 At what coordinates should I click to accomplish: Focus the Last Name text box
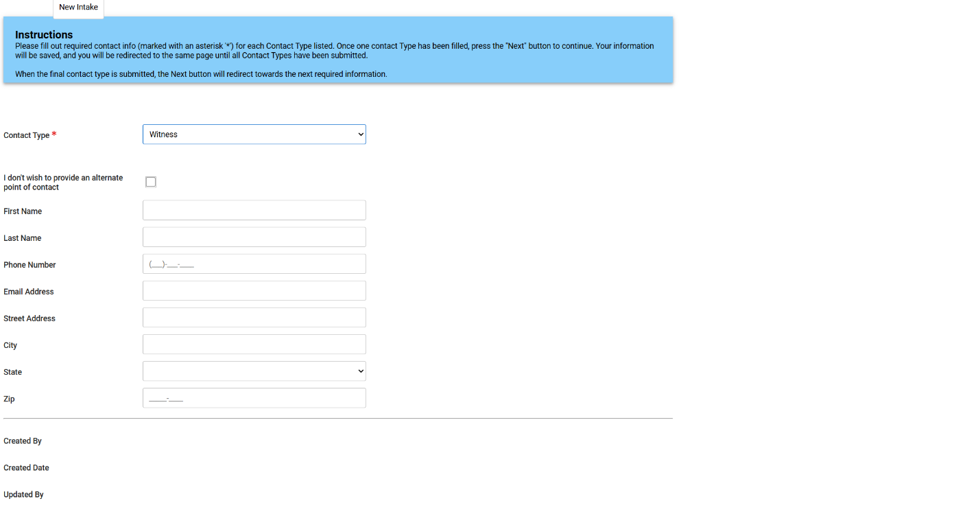click(x=254, y=237)
